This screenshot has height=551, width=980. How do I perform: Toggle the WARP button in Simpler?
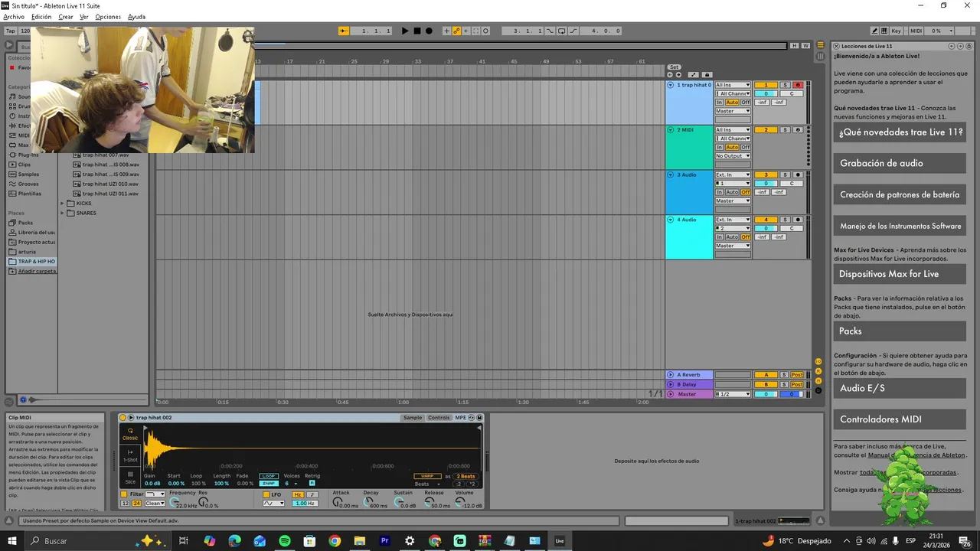427,476
